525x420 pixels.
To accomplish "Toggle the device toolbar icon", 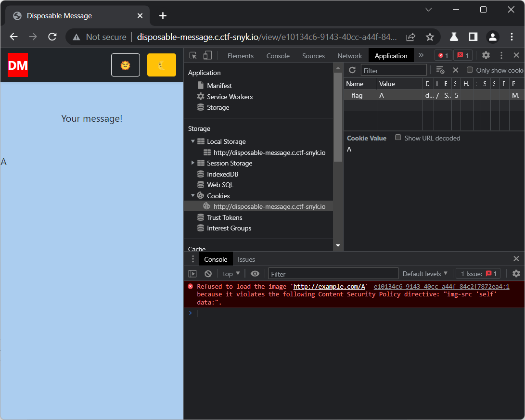I will tap(207, 55).
